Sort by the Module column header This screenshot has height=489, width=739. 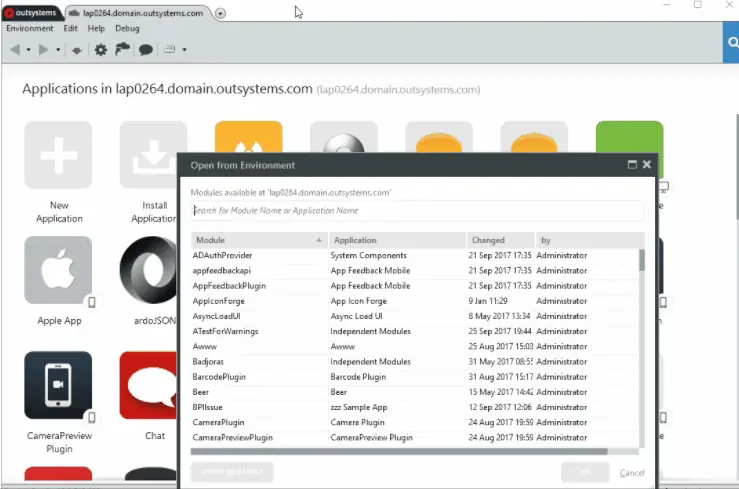pos(259,240)
